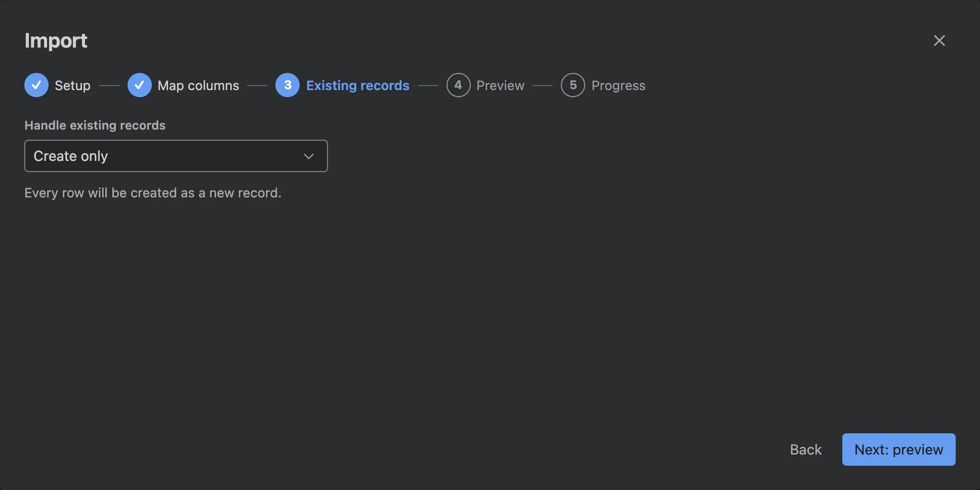
Task: Click the step 4 Preview circle icon
Action: [458, 85]
